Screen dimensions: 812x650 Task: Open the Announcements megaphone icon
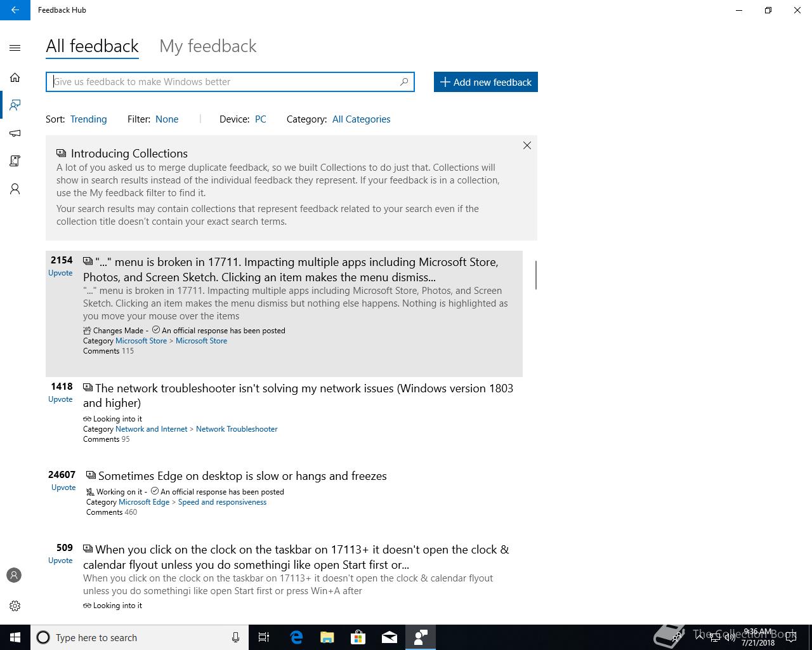15,133
